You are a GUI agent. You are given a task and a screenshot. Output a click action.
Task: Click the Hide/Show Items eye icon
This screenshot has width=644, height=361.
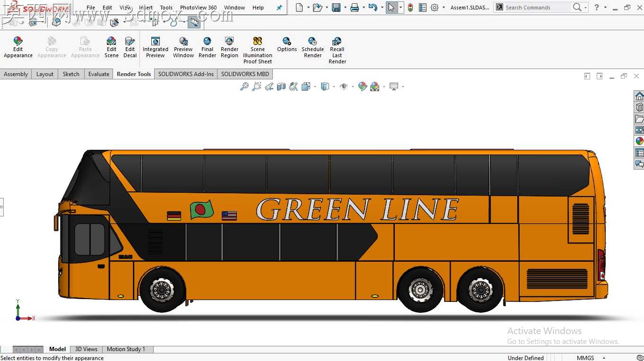(x=344, y=86)
